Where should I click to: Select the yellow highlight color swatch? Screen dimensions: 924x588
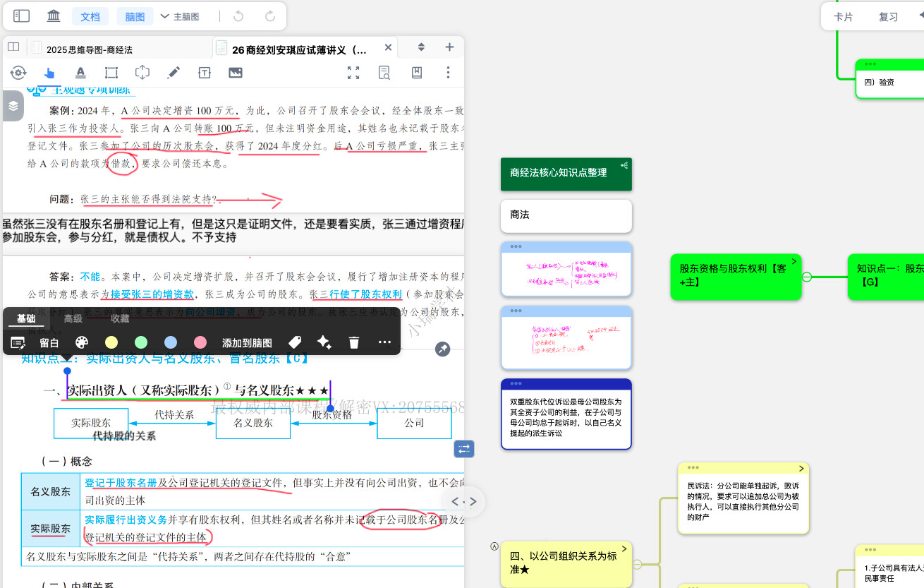pos(111,342)
